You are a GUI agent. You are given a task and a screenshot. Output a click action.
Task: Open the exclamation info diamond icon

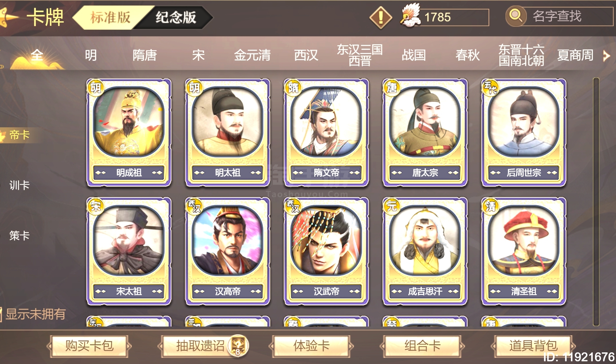pos(381,17)
